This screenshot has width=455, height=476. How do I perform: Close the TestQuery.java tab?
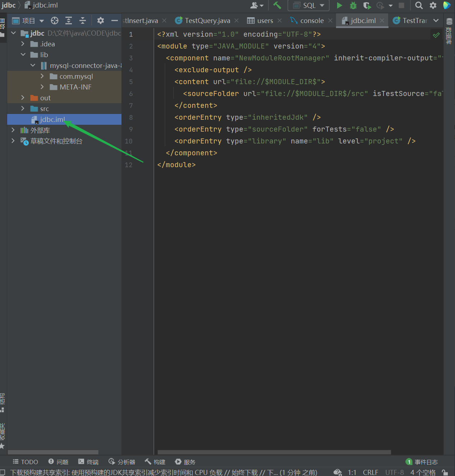click(x=236, y=20)
